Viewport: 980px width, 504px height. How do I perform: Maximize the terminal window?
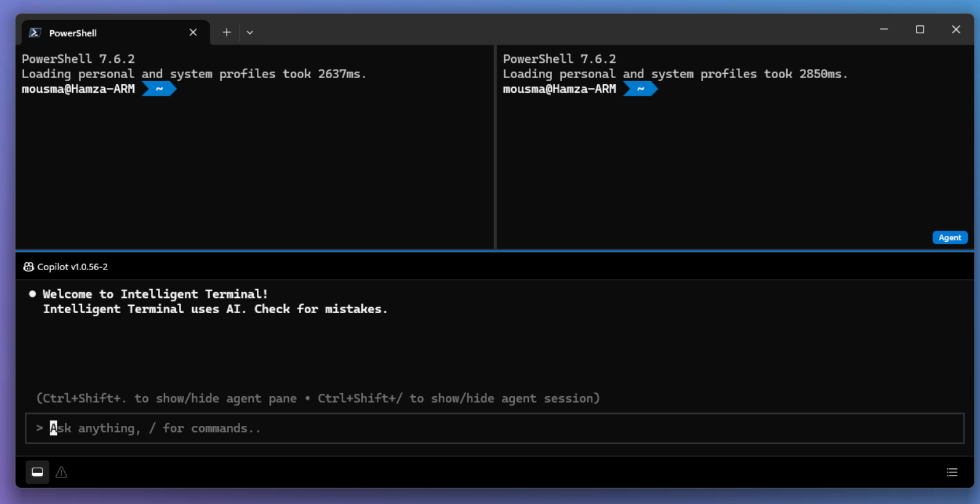tap(920, 30)
